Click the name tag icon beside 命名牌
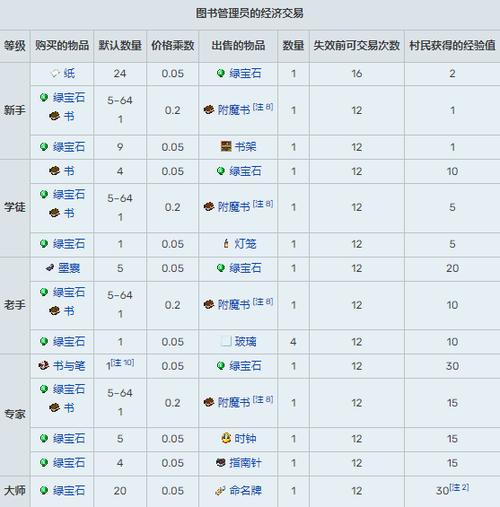The image size is (500, 507). 220,490
